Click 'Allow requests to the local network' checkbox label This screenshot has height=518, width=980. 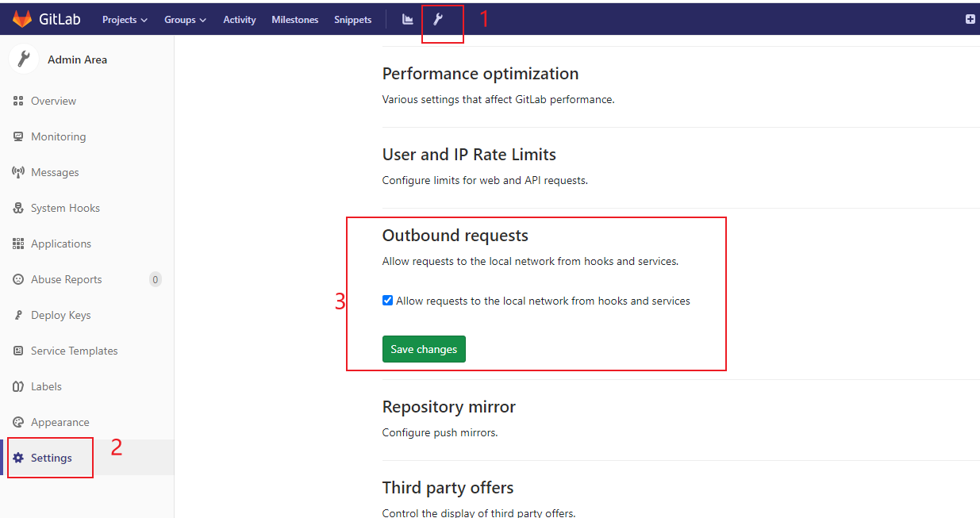click(543, 301)
